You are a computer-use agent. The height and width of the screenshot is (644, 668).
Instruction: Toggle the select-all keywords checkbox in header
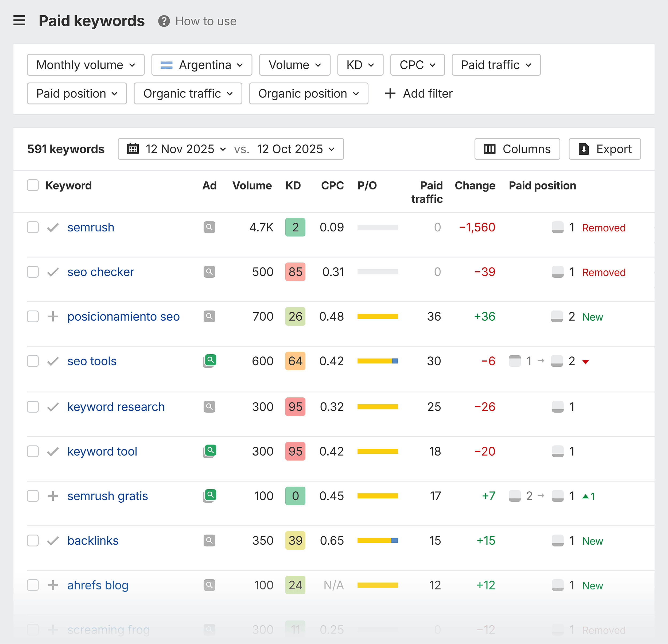(33, 185)
